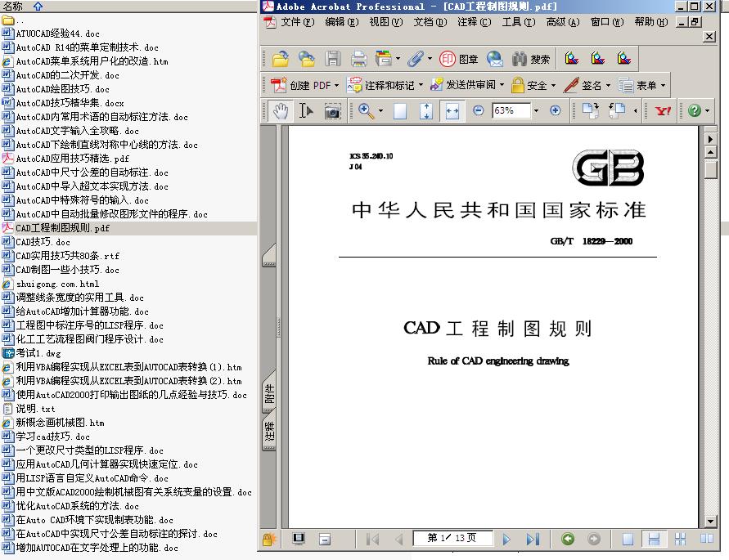Click the Save floppy disk icon
729x560 pixels.
(x=332, y=59)
